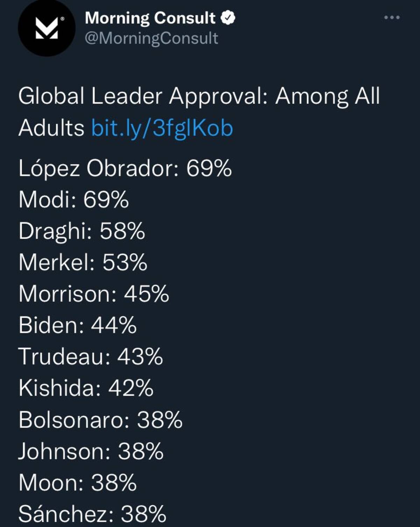
Task: Click the Sánchez: 38% line
Action: [92, 514]
